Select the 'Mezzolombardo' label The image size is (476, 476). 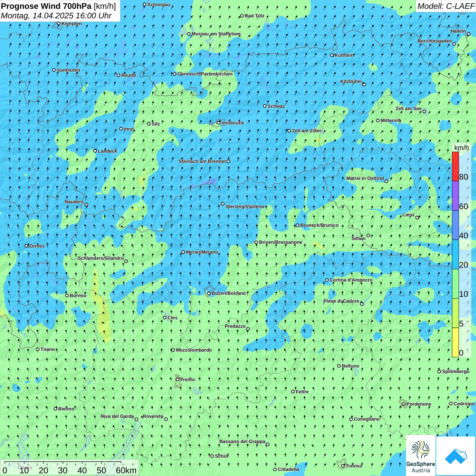194,350
